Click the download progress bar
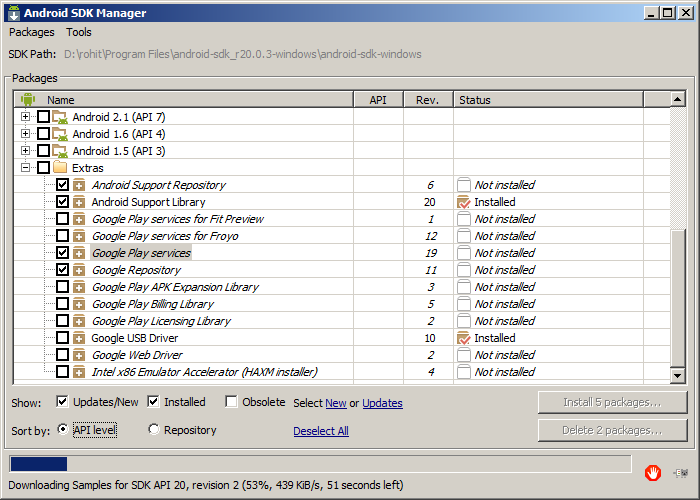The width and height of the screenshot is (700, 500). pyautogui.click(x=320, y=463)
